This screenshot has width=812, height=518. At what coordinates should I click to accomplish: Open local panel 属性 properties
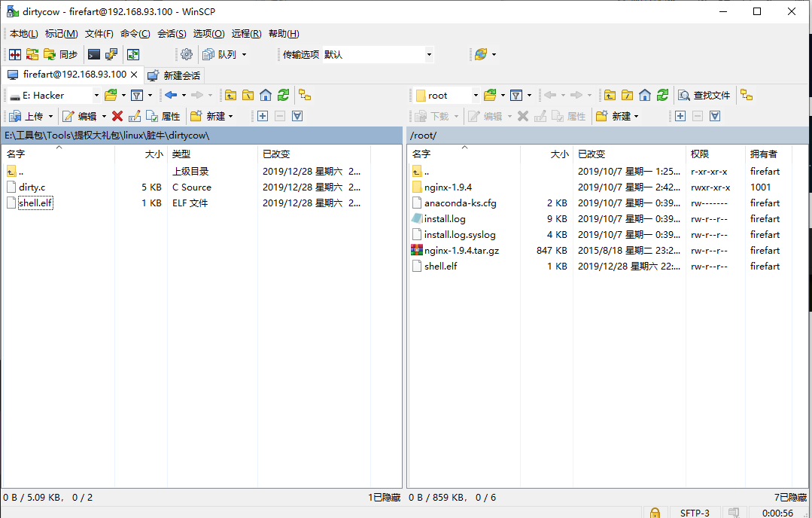pos(163,117)
